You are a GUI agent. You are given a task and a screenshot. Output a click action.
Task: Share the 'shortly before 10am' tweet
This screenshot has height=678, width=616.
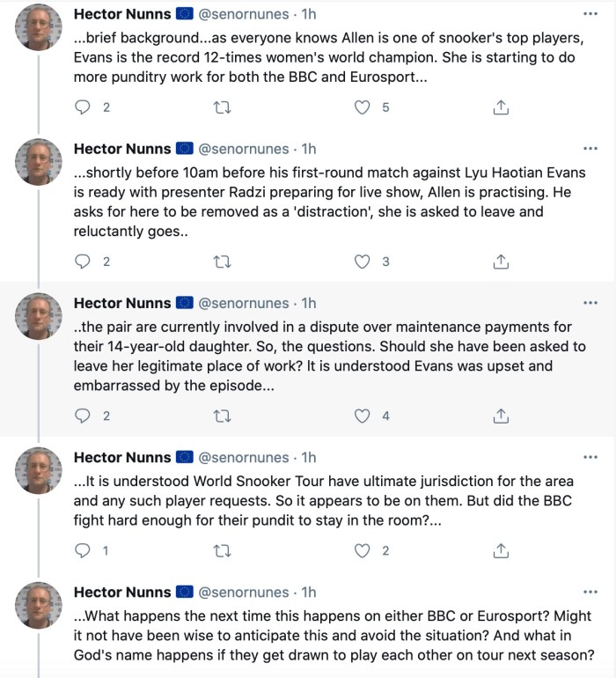point(500,262)
